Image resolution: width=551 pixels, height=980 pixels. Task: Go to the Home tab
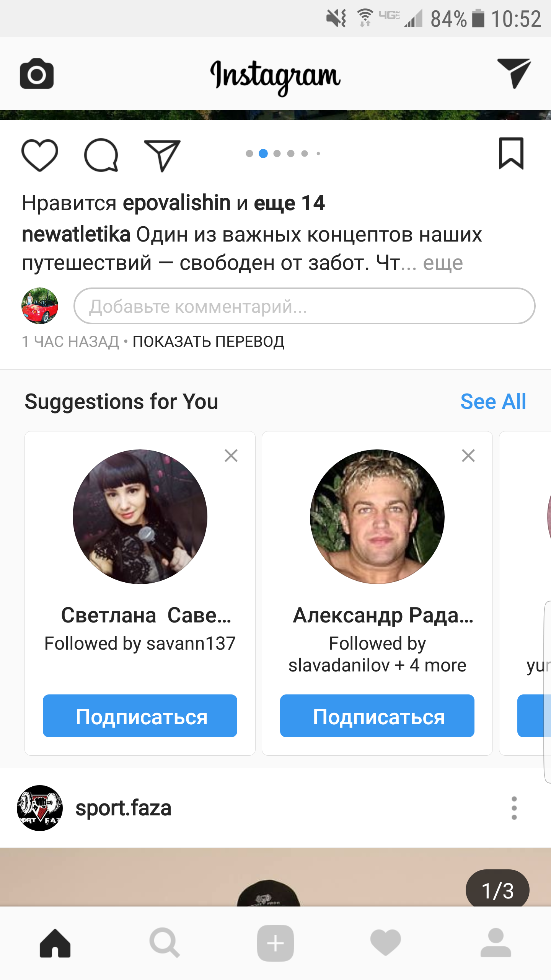(x=55, y=943)
